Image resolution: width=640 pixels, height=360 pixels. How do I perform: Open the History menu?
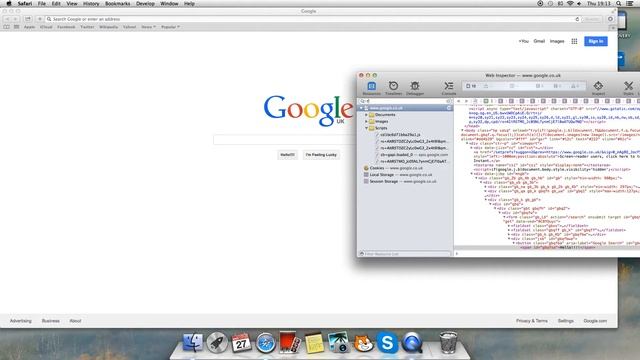(x=91, y=3)
